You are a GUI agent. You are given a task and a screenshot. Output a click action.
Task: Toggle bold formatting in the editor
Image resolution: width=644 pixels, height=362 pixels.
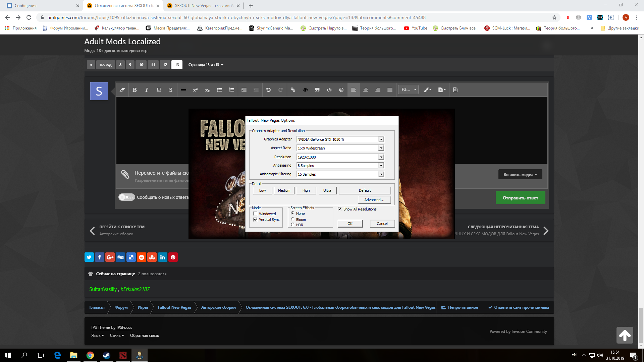(x=135, y=90)
